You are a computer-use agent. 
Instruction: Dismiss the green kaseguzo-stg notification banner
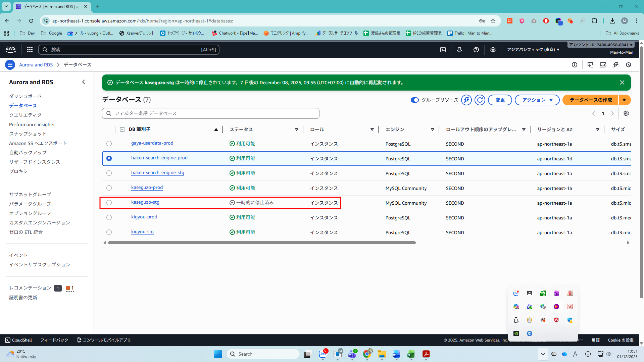coord(622,83)
